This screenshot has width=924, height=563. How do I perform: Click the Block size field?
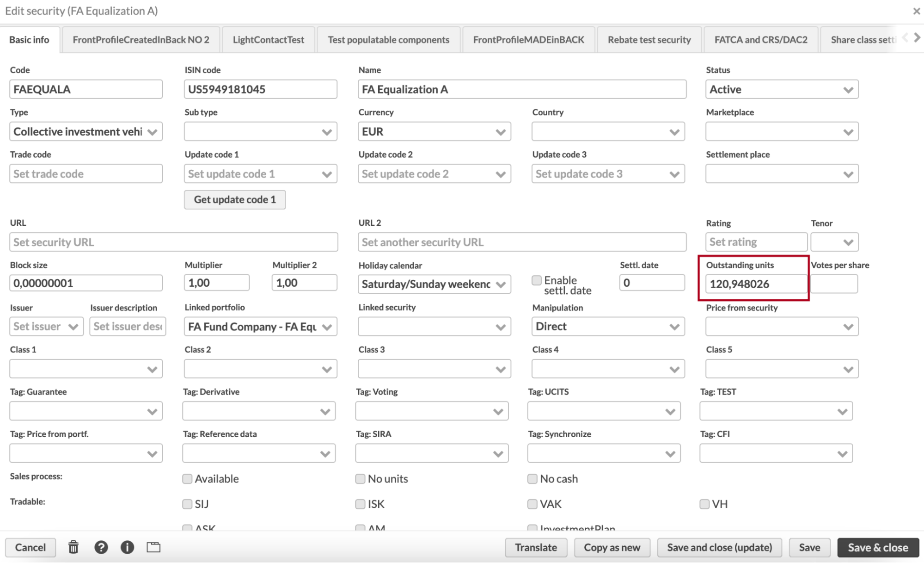(86, 283)
